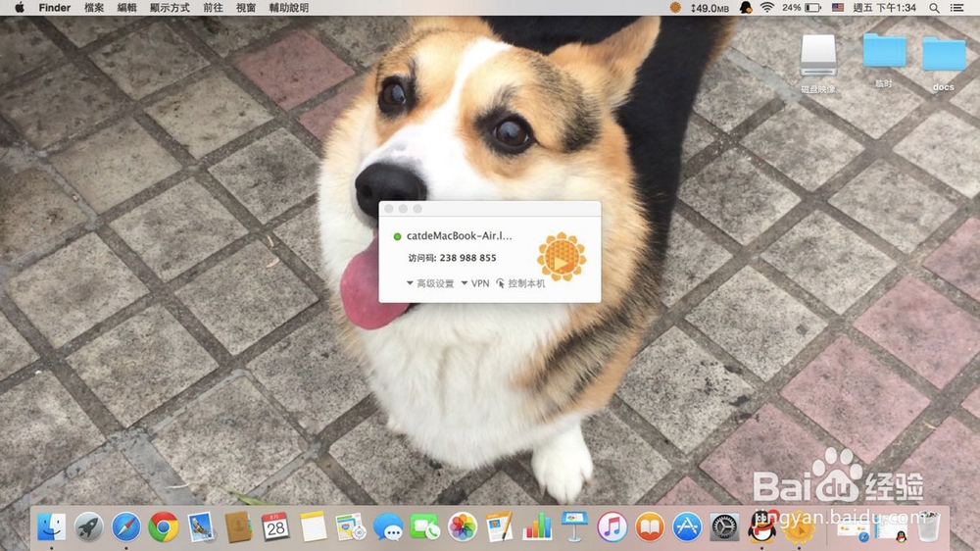Open Finder from the Dock
The image size is (980, 551).
(51, 526)
